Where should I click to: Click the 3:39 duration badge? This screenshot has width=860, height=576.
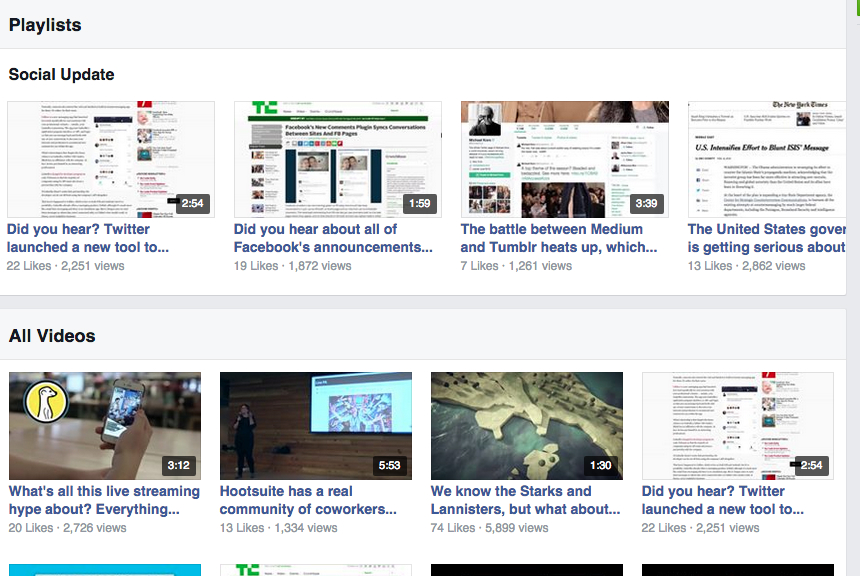point(647,204)
